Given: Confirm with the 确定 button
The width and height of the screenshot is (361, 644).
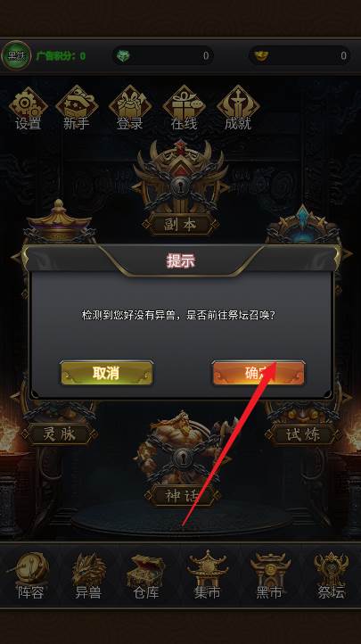Looking at the screenshot, I should pyautogui.click(x=258, y=373).
